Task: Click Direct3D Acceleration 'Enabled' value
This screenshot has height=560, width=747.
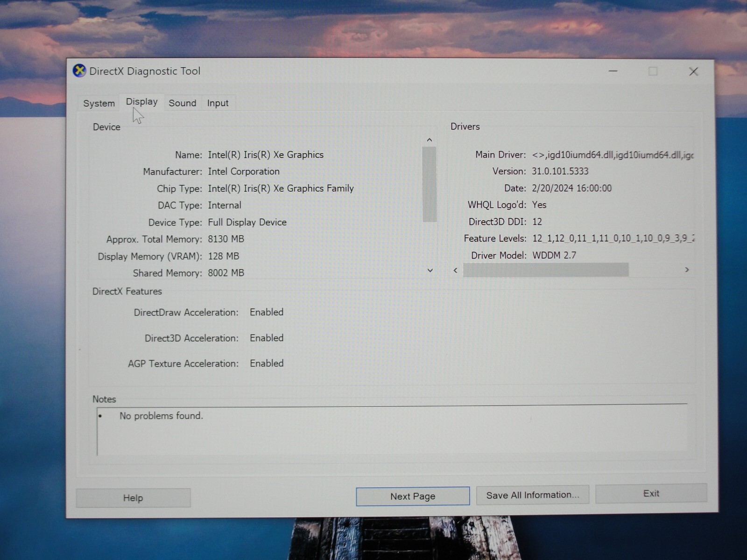Action: point(267,338)
